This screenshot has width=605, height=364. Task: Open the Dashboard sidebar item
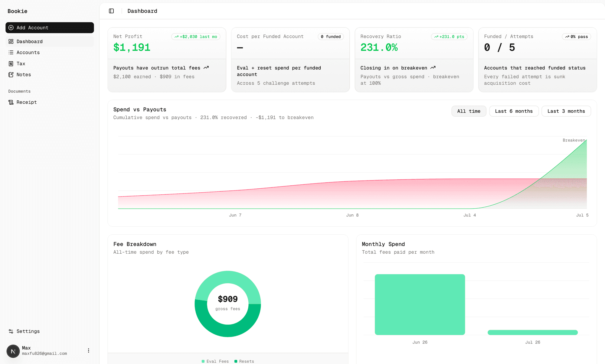50,41
